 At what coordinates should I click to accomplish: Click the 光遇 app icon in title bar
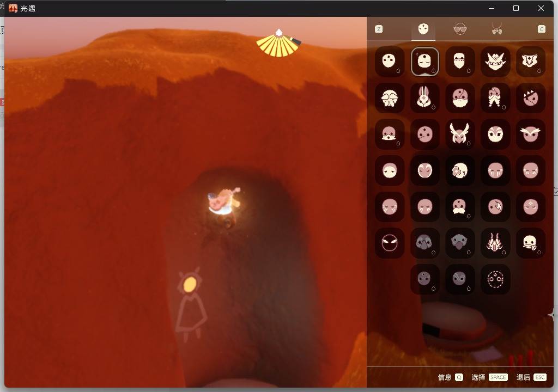(x=13, y=8)
